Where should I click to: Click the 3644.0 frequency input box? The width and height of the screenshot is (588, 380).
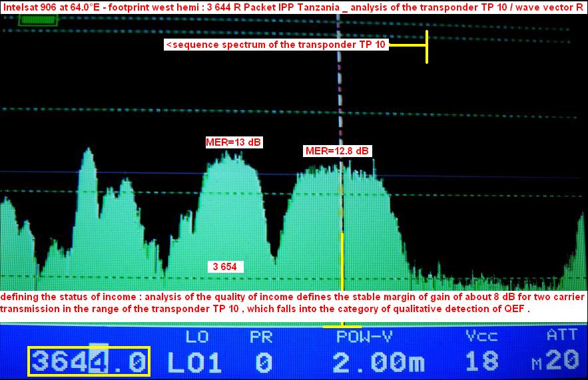(x=89, y=361)
